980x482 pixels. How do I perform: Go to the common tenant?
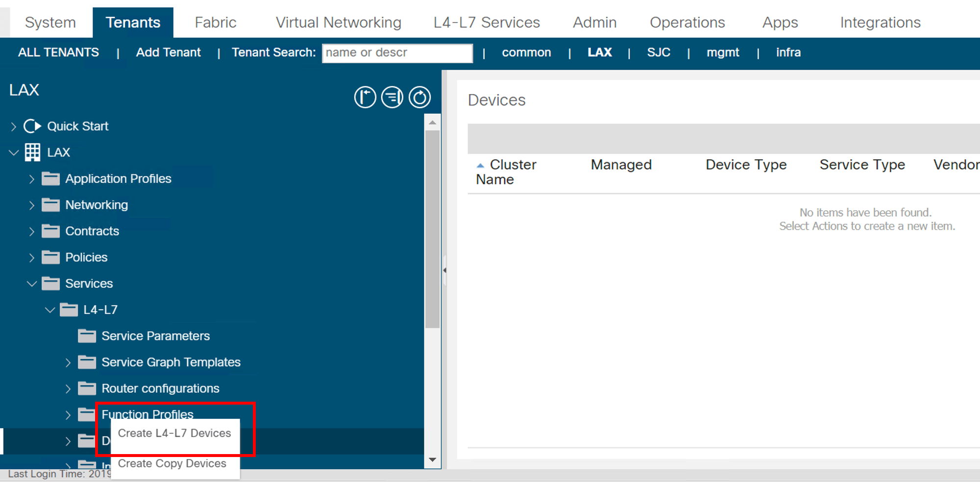[x=526, y=52]
